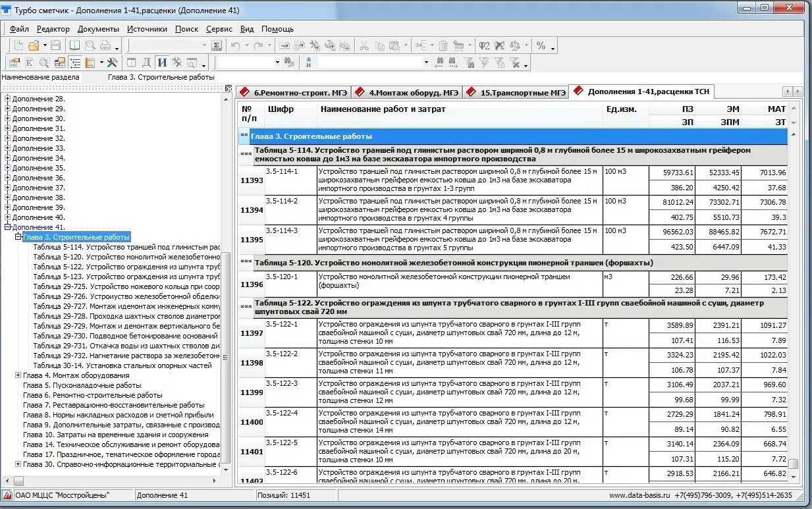Image resolution: width=812 pixels, height=509 pixels.
Task: Delete with the trash can icon
Action: [443, 45]
